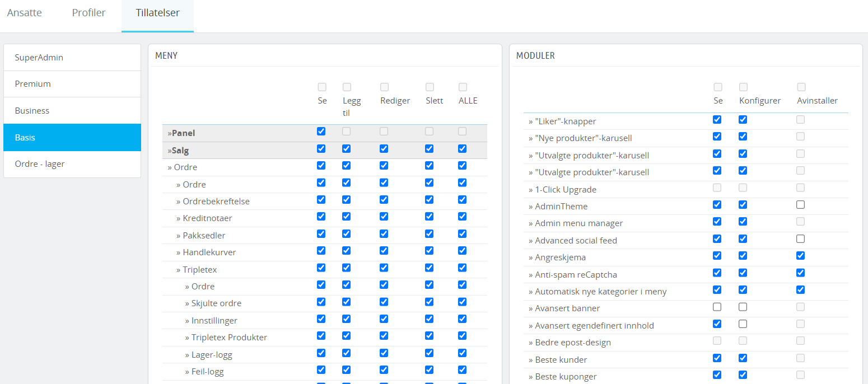This screenshot has width=868, height=384.
Task: Check Legg til permission for Panel
Action: pos(347,131)
